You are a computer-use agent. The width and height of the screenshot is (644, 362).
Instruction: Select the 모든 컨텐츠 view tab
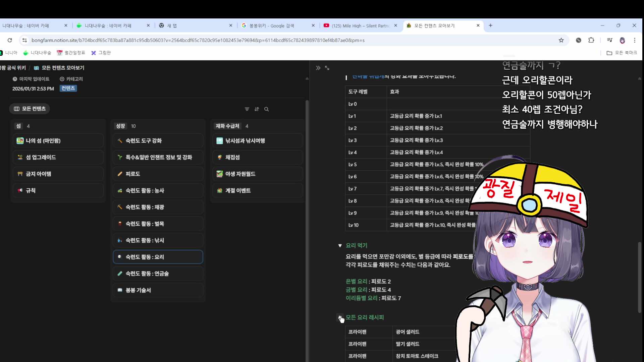pos(30,109)
